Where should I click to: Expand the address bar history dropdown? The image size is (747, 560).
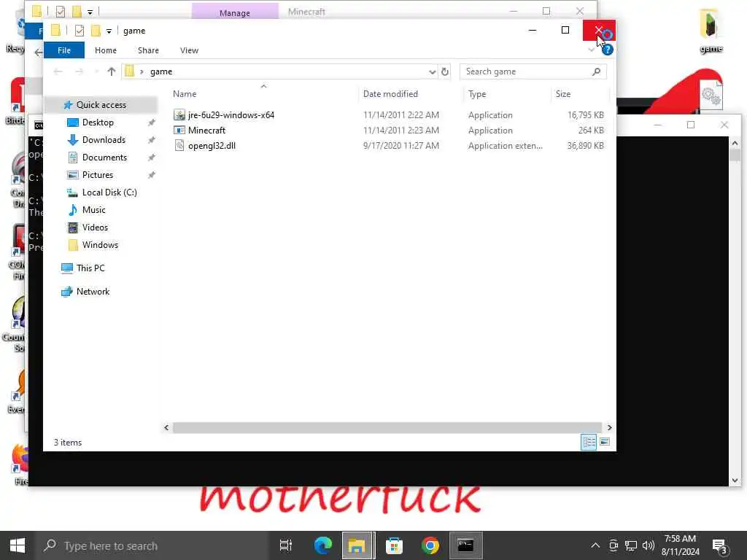point(432,72)
